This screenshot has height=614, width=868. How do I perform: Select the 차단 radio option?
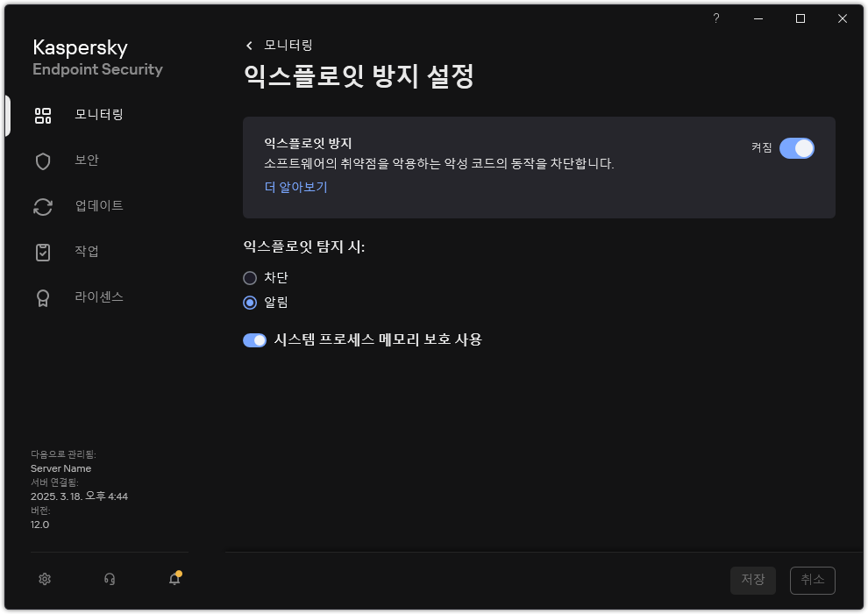[x=248, y=277]
